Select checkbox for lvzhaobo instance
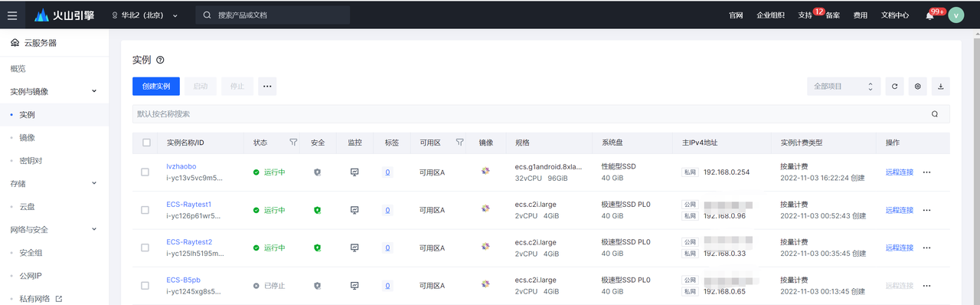The width and height of the screenshot is (980, 305). pyautogui.click(x=145, y=172)
